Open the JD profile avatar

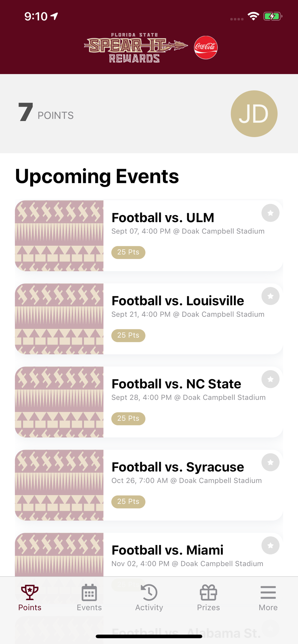(254, 114)
